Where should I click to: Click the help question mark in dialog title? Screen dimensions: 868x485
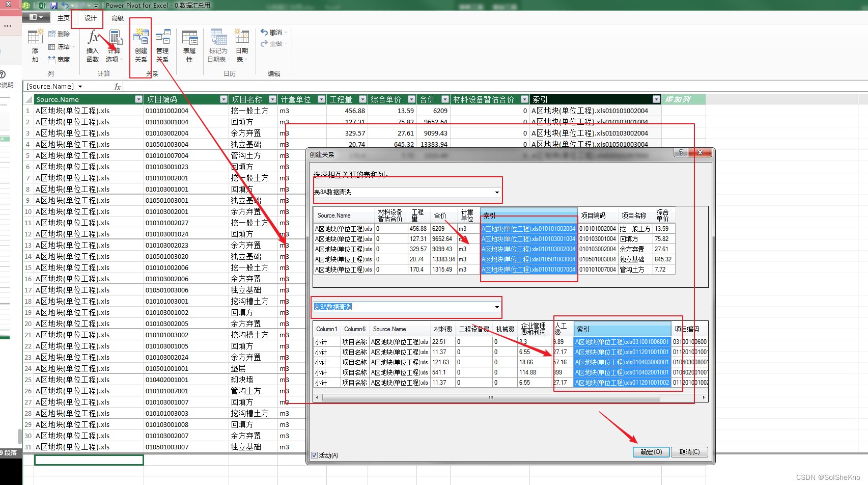(681, 152)
